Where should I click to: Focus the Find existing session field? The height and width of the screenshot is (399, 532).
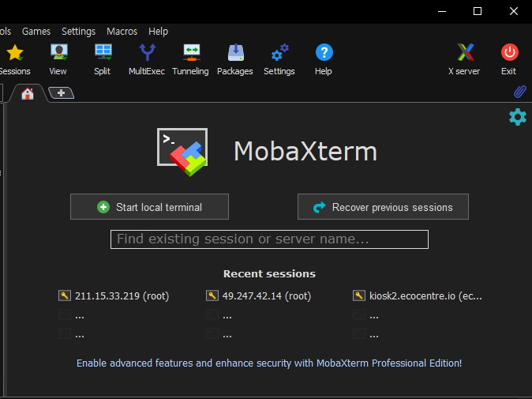(x=269, y=239)
